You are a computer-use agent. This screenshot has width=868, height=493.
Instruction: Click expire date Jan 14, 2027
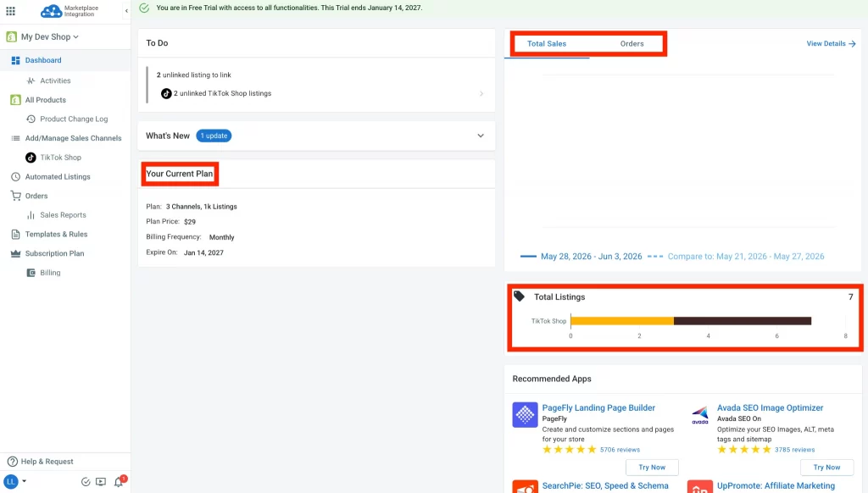[x=203, y=253]
